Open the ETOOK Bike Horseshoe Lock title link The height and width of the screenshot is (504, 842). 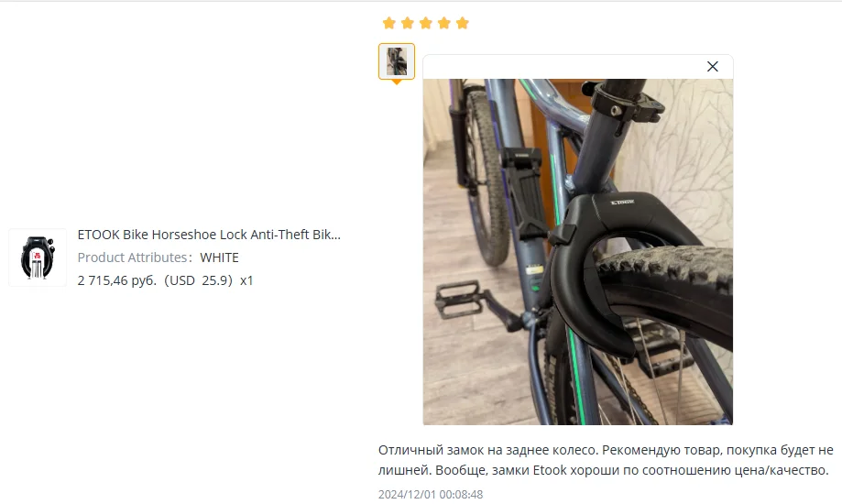click(x=209, y=235)
